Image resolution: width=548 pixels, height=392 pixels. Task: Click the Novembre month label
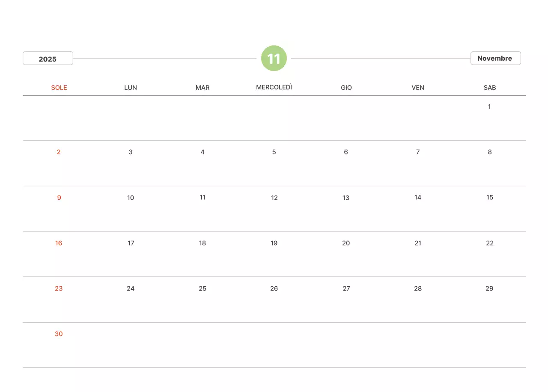[x=495, y=58]
